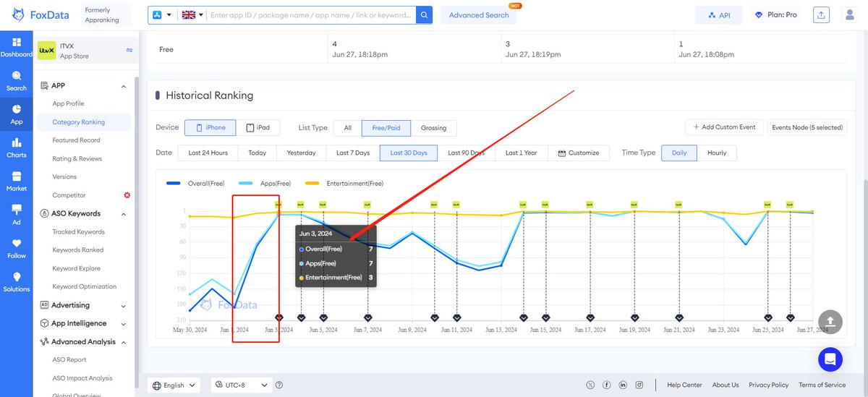Collapse the Advanced Analysis section
Viewport: 868px width, 397px height.
click(x=124, y=342)
